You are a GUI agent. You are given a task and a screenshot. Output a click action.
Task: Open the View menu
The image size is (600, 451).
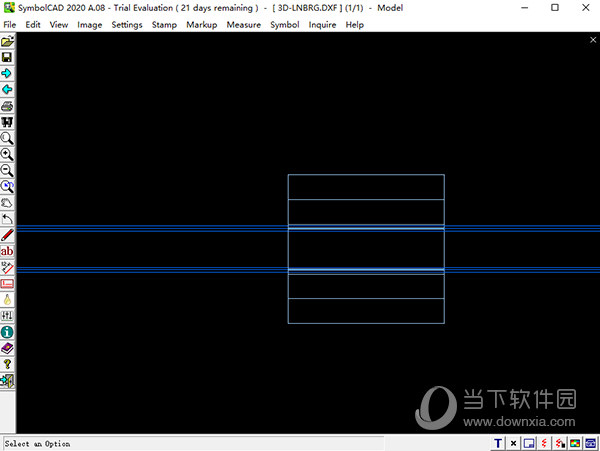[59, 24]
